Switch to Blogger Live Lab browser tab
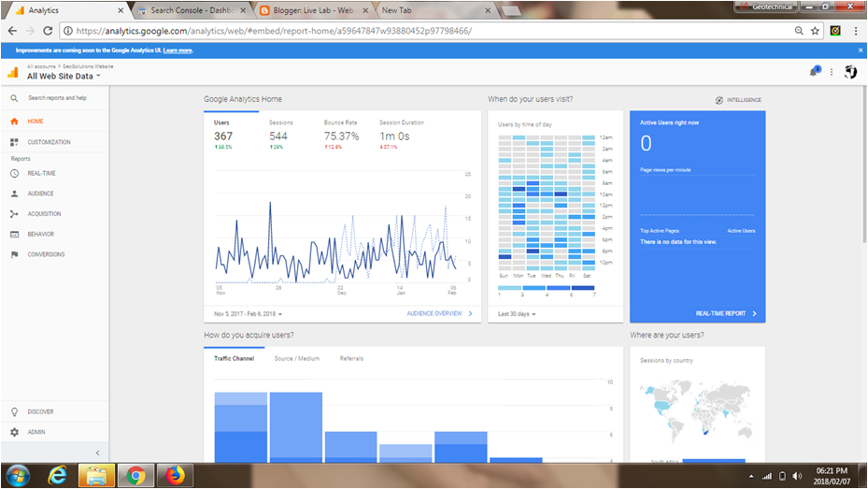 coord(313,10)
